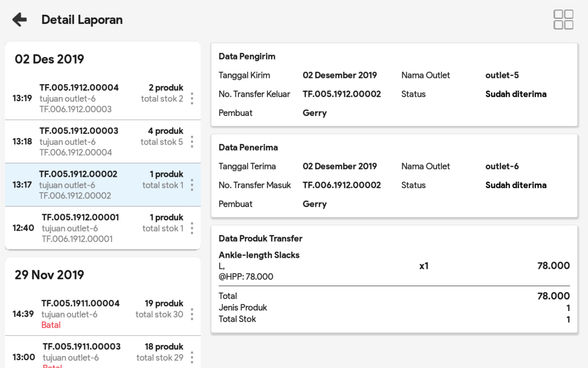Click the 02 Des 2019 date header

click(49, 59)
